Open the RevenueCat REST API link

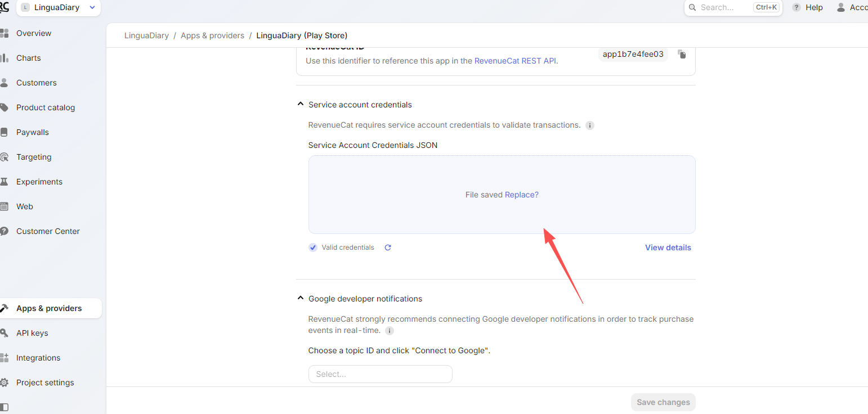tap(516, 61)
